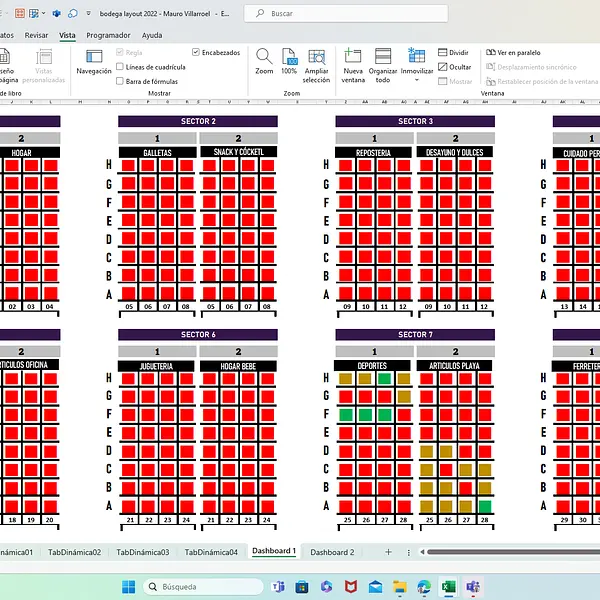Open the Programador ribbon tab
The width and height of the screenshot is (600, 600).
[108, 35]
